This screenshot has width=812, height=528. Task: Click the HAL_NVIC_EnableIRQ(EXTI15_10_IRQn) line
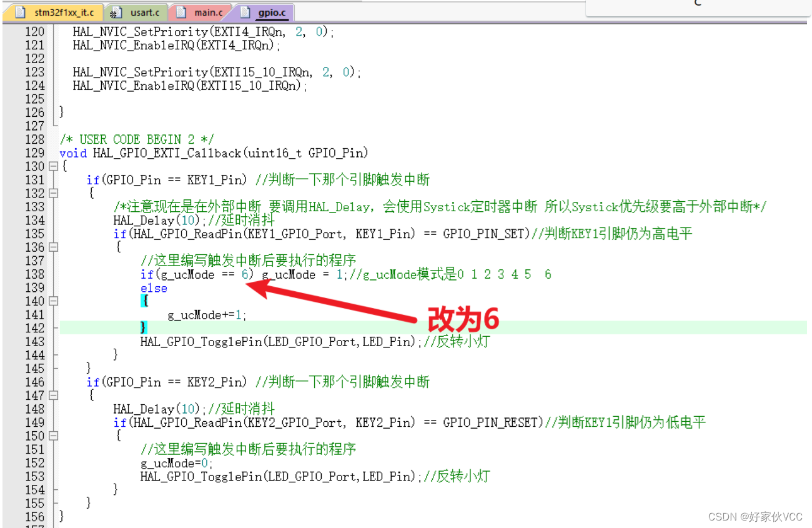tap(191, 86)
